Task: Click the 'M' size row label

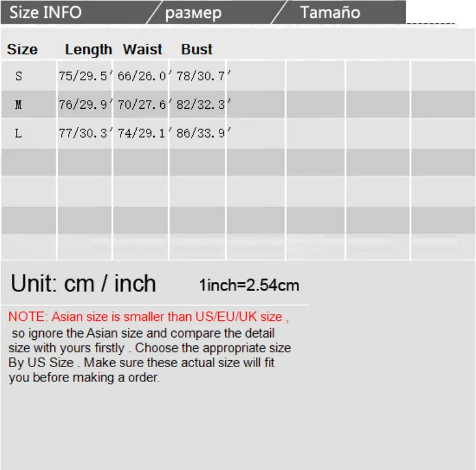Action: 18,105
